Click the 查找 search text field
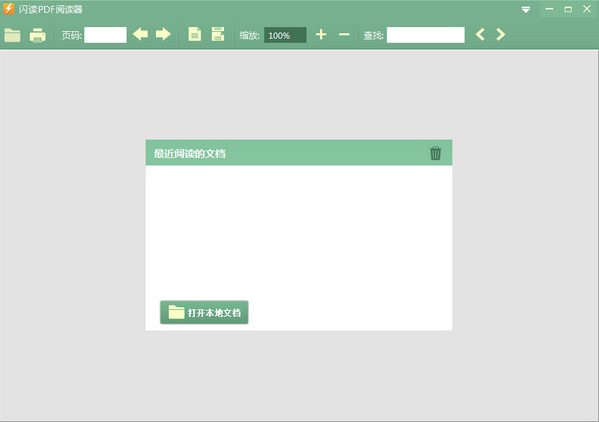Screen dimensions: 599x422 point(426,35)
